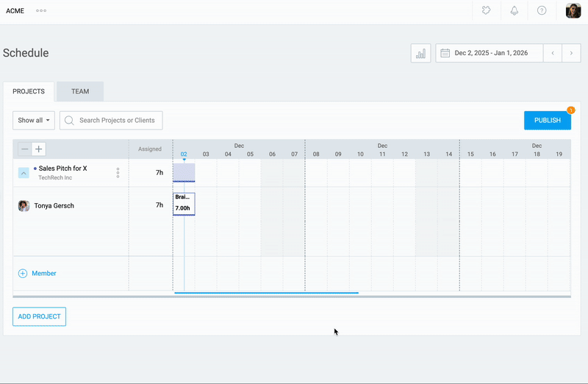Click the ADD PROJECT button
This screenshot has height=384, width=588.
(39, 316)
